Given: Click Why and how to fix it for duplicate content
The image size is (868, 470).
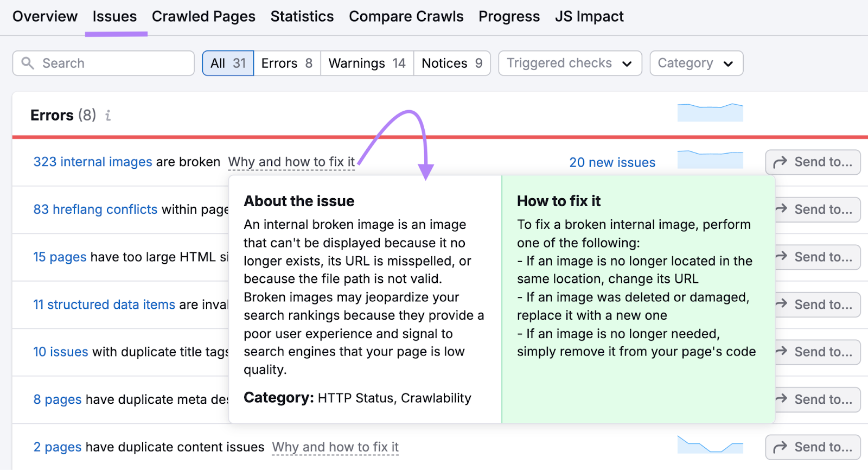Looking at the screenshot, I should (335, 447).
